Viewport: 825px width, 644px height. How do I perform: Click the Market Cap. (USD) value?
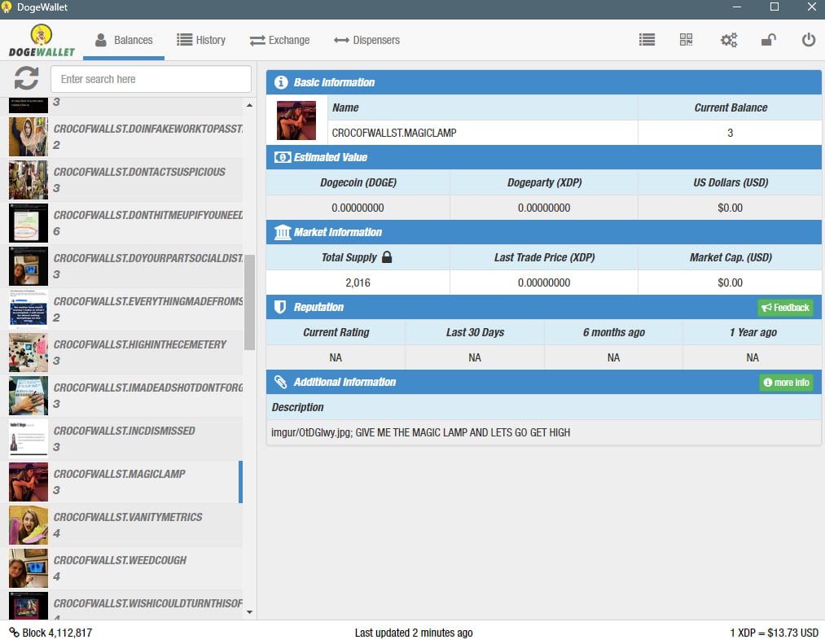(x=730, y=283)
